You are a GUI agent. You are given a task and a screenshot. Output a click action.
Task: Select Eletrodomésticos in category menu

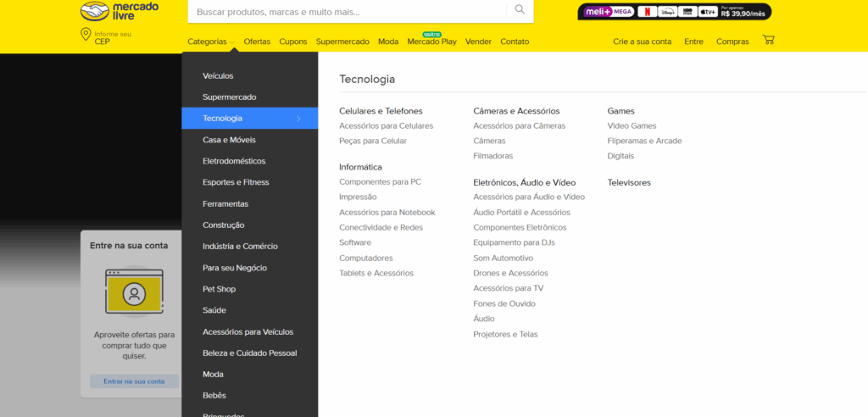click(x=234, y=161)
